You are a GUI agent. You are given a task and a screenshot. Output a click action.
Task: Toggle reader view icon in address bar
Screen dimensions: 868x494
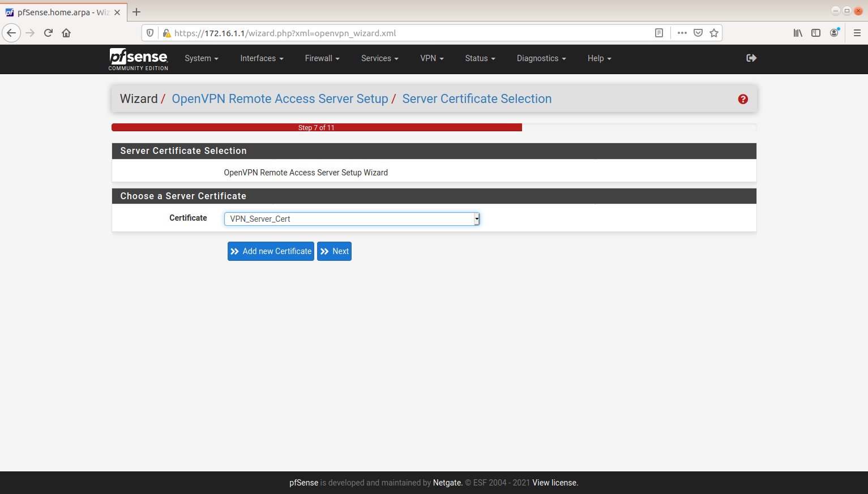point(659,33)
